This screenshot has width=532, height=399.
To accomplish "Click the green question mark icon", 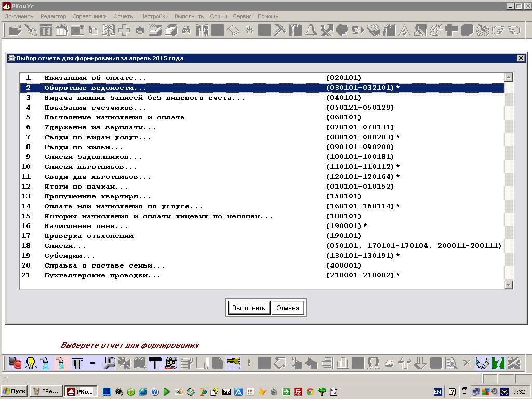I will tap(498, 363).
